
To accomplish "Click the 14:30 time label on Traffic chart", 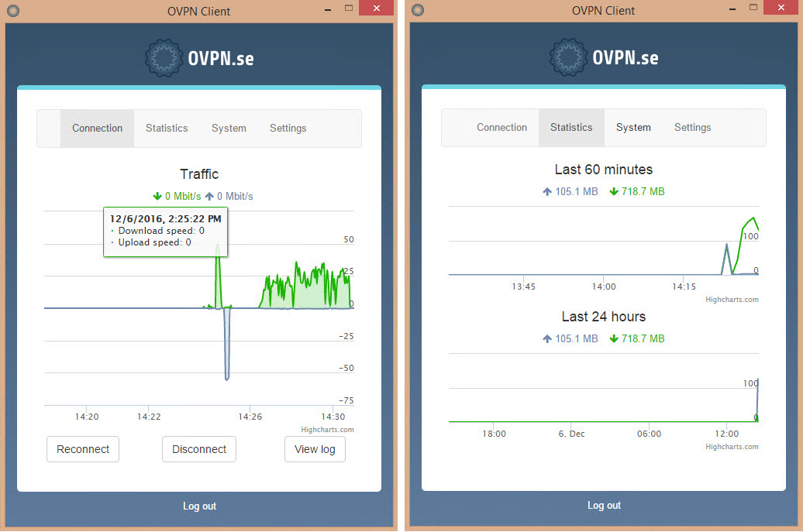I will pos(333,417).
